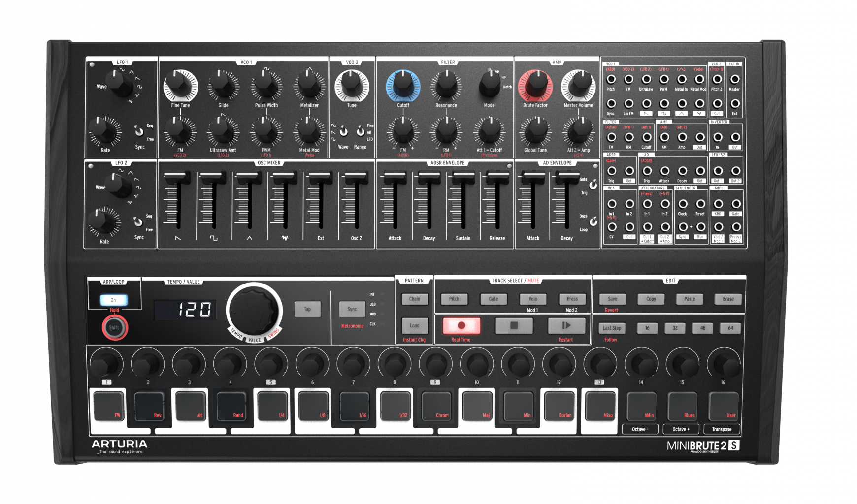Viewport: 857px width, 504px height.
Task: Click the ADSR Sustain fader
Action: (463, 178)
